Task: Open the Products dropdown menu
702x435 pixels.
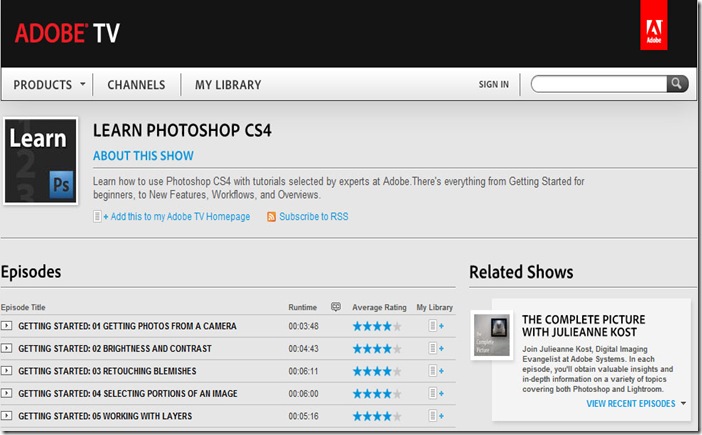Action: coord(49,85)
